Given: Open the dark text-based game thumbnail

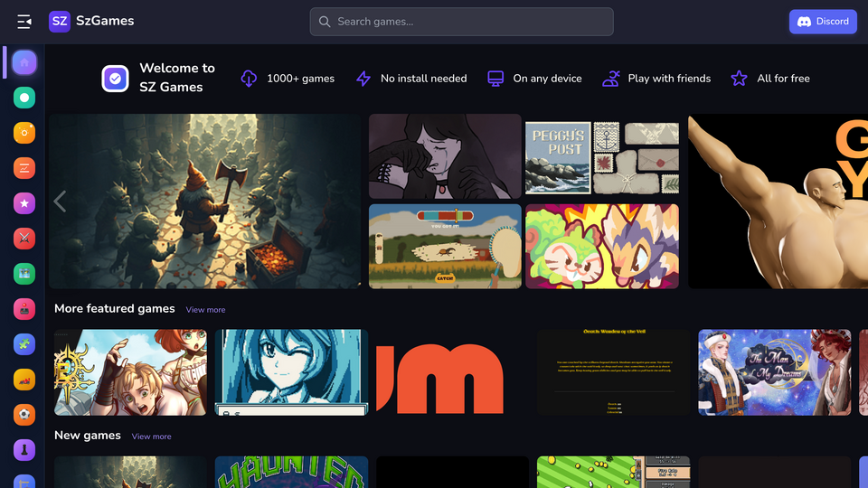Looking at the screenshot, I should 613,372.
